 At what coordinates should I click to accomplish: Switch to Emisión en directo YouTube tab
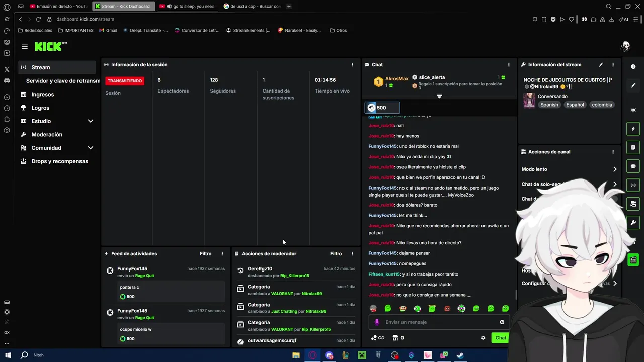(x=58, y=6)
